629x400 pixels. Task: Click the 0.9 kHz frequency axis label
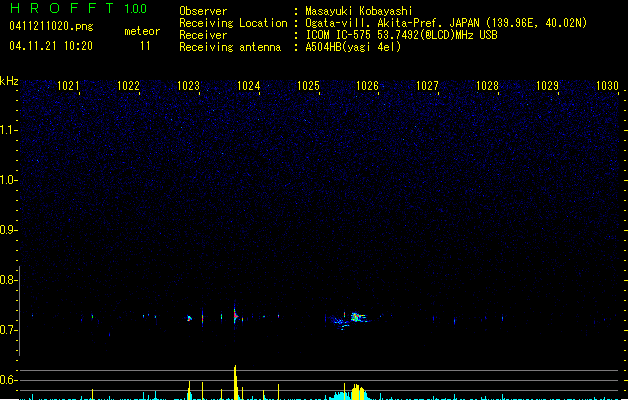(x=8, y=230)
